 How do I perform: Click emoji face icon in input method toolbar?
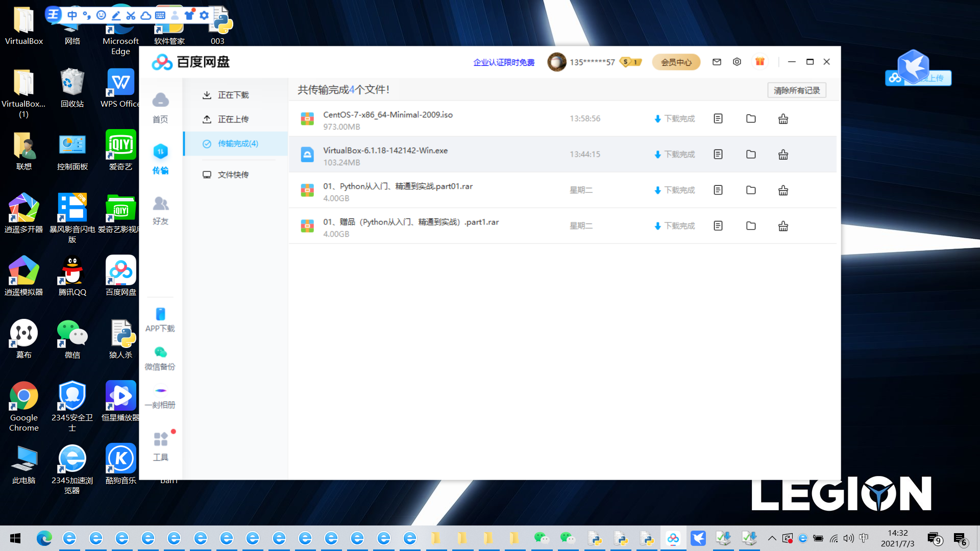[x=101, y=15]
